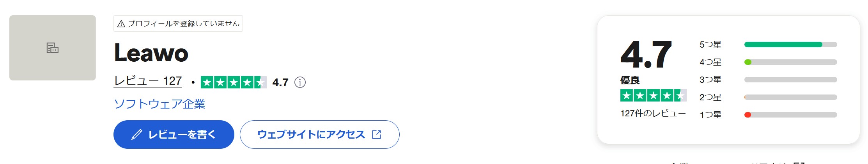Click the pencil icon on write review button

tap(136, 135)
